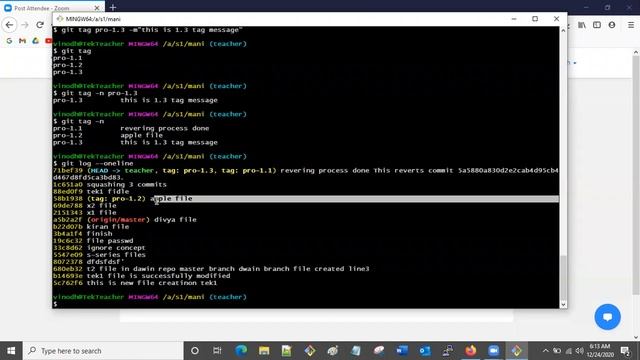Launch Microsoft Edge from taskbar
Viewport: 640px width, 360px height.
(x=241, y=351)
